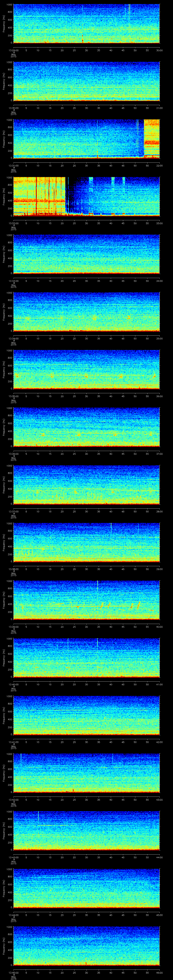Viewport: 173px width, 980px height.
Task: Click the 13:33:00 time axis label
Action: (x=13, y=281)
